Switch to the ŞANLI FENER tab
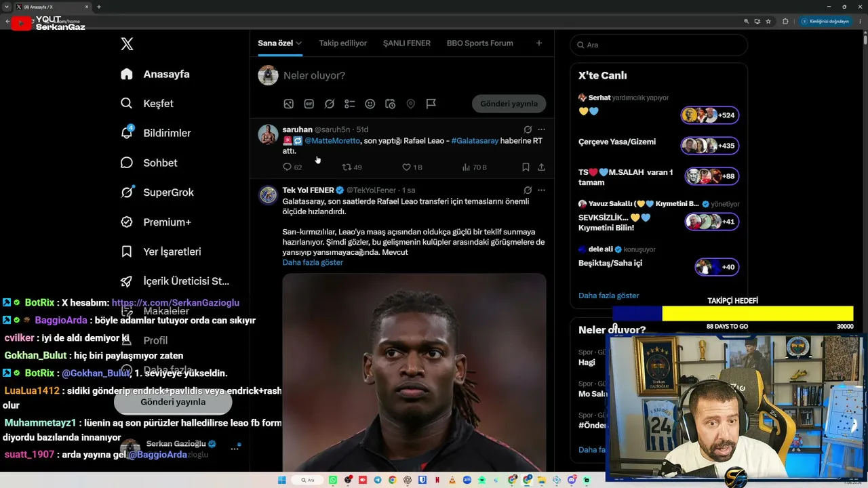 407,43
